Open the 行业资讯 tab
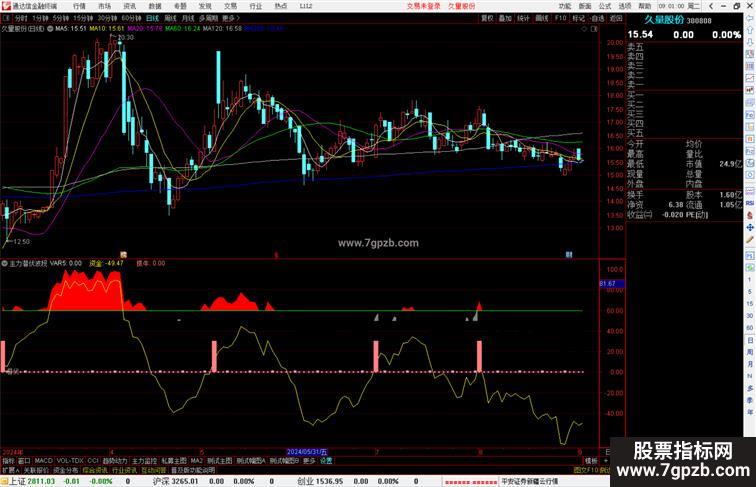 [124, 470]
